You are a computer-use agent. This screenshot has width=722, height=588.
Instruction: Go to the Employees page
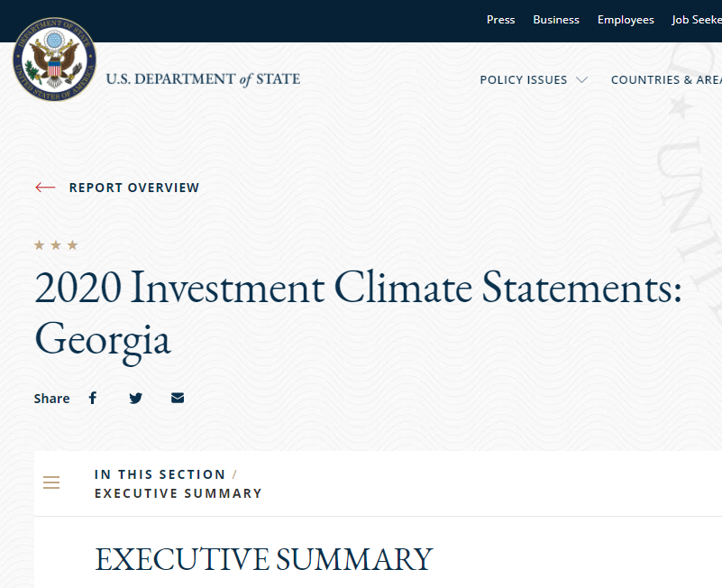click(x=626, y=20)
